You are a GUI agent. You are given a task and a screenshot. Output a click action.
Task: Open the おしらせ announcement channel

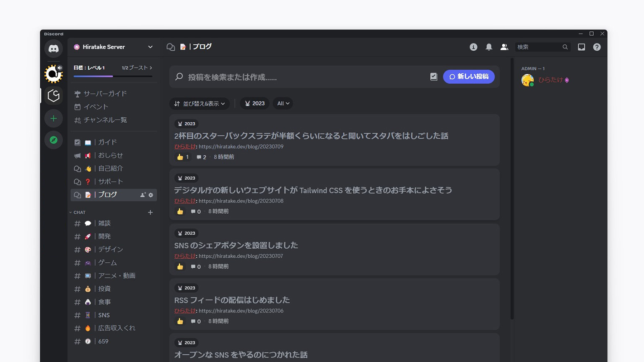coord(114,155)
